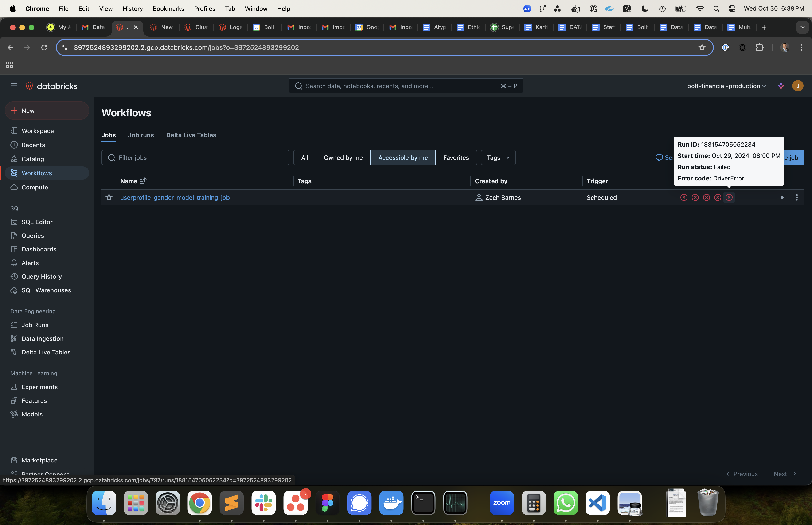
Task: Favorite the userprofile-gender-model-training-job star
Action: pyautogui.click(x=109, y=197)
